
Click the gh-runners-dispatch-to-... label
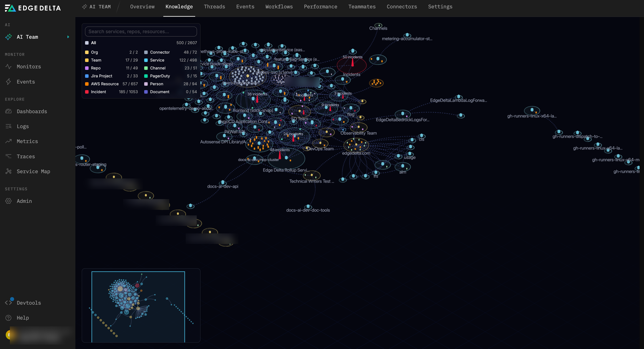(x=577, y=136)
